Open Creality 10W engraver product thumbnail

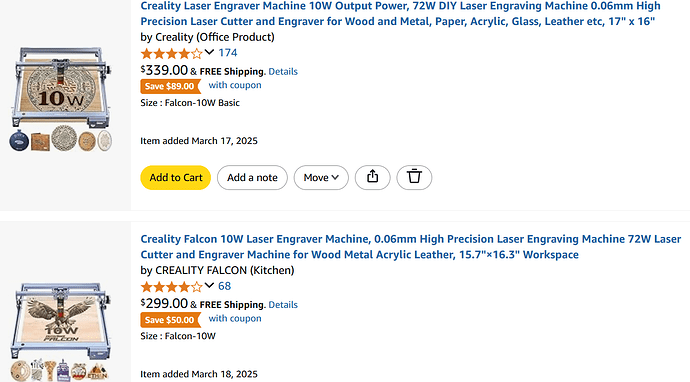point(61,99)
